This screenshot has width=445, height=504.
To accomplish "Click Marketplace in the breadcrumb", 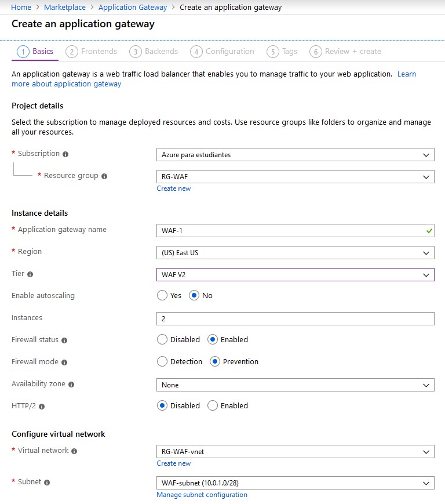I will pos(64,8).
